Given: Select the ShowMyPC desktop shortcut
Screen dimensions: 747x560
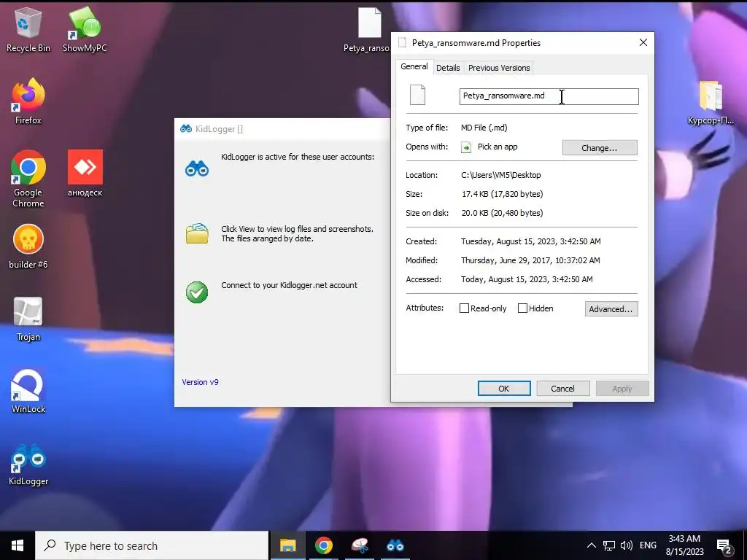Looking at the screenshot, I should pyautogui.click(x=85, y=29).
